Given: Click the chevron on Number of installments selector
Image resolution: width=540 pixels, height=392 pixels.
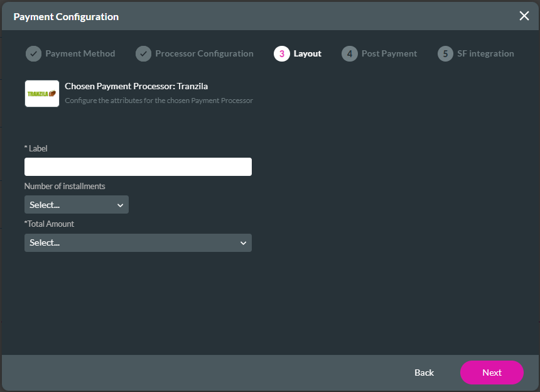Looking at the screenshot, I should [121, 204].
